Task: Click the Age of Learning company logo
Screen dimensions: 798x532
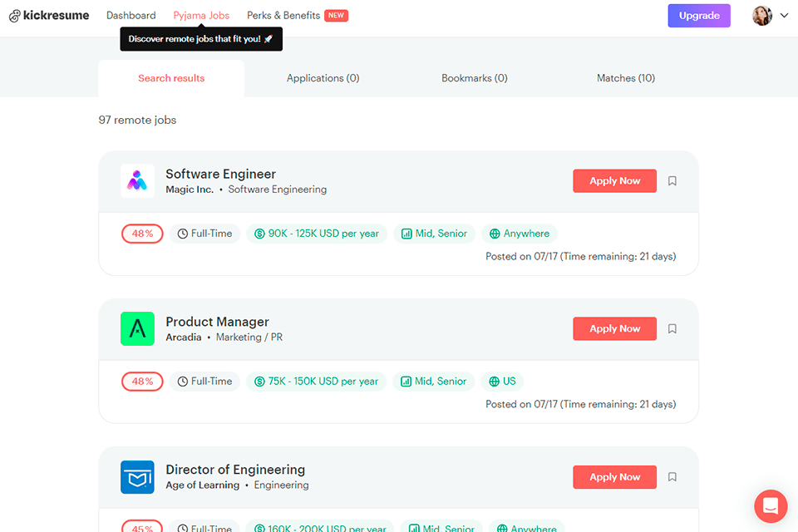Action: tap(137, 477)
